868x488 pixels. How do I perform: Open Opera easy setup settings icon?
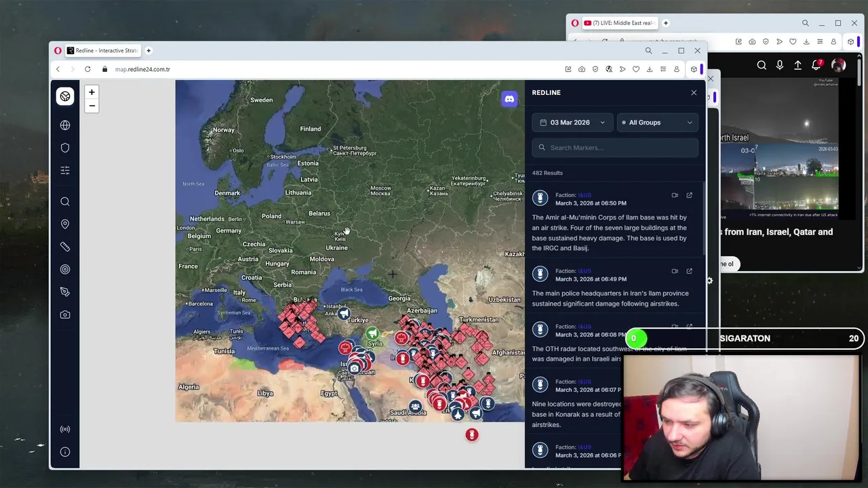[x=663, y=69]
